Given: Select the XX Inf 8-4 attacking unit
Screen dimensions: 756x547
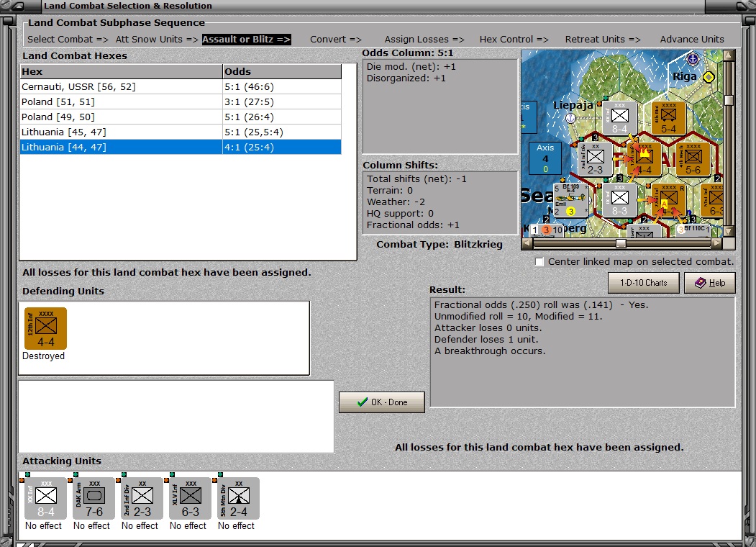Looking at the screenshot, I should click(46, 498).
